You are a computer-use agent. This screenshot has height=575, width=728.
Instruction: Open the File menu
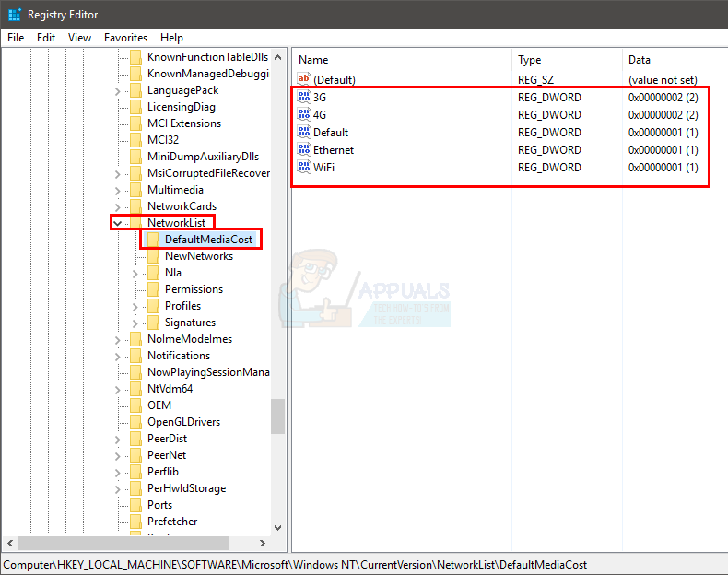pyautogui.click(x=16, y=38)
